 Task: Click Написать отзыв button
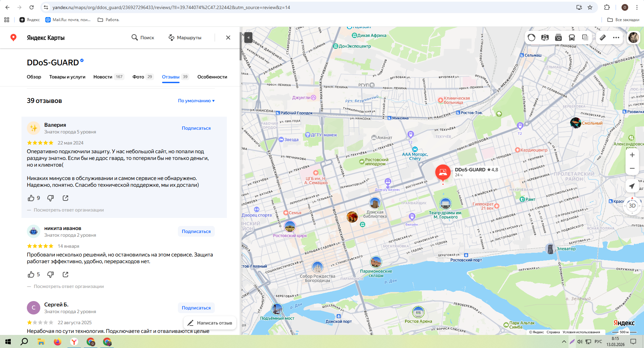click(210, 323)
